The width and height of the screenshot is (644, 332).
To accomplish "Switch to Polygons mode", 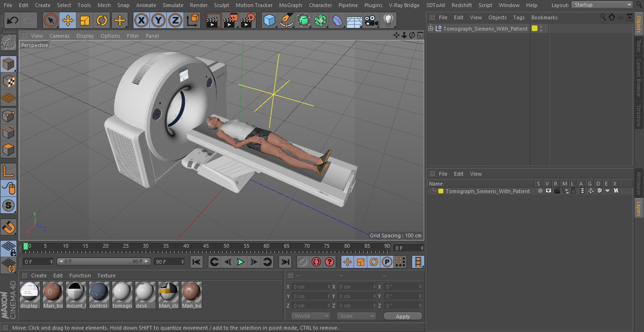I will (x=8, y=150).
